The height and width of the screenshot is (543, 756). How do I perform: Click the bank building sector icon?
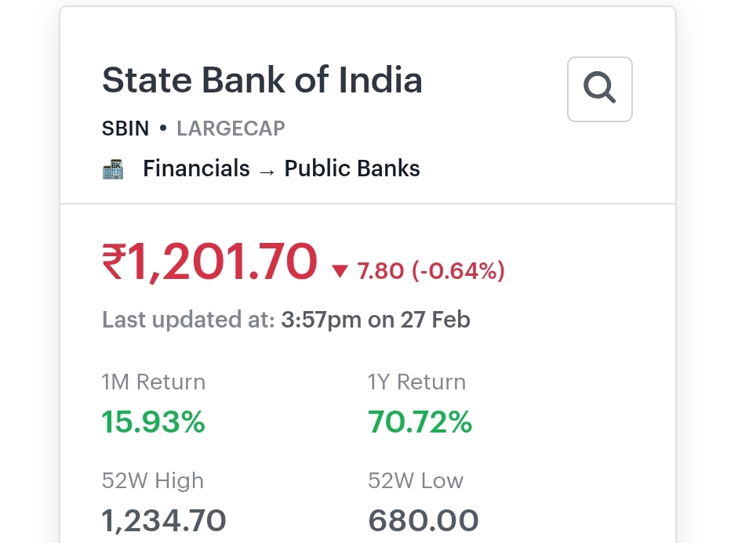click(x=113, y=169)
